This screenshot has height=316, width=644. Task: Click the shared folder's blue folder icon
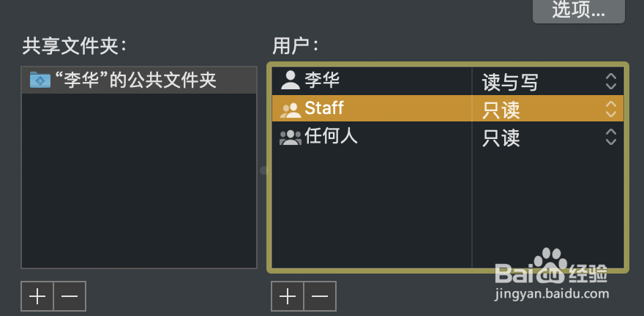40,80
